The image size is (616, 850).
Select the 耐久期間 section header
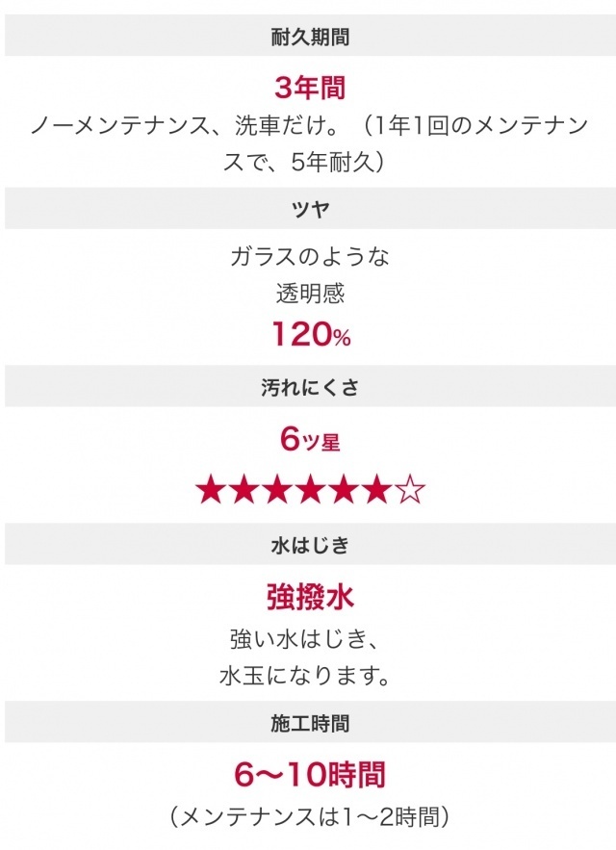point(310,39)
